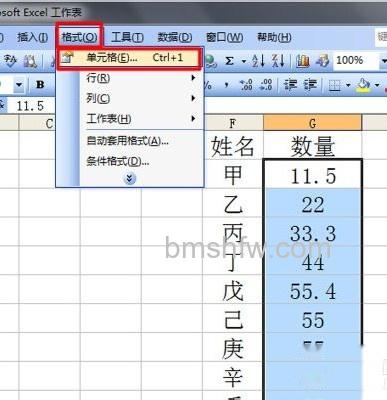This screenshot has height=400, width=387.
Task: Click the 丙 name cell
Action: click(x=233, y=232)
